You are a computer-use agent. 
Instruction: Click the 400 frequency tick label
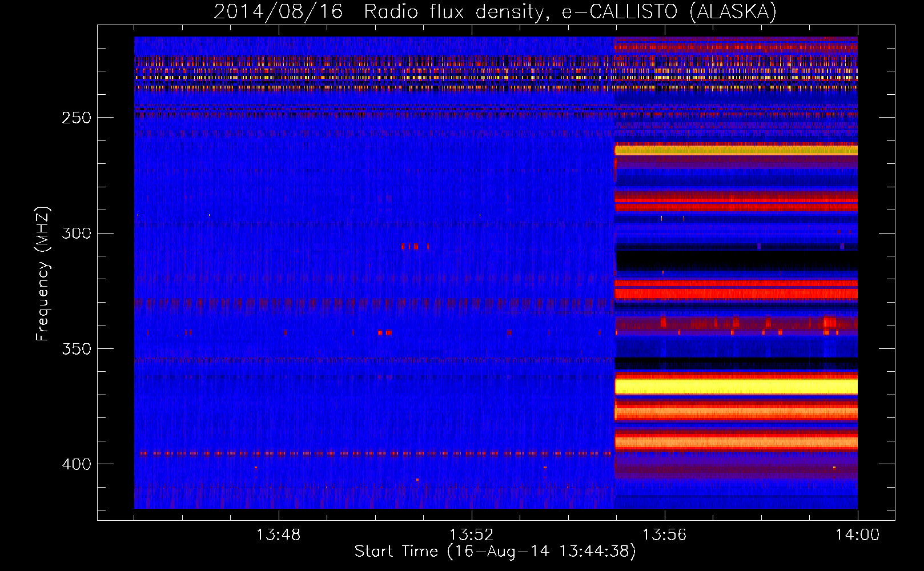pos(76,464)
